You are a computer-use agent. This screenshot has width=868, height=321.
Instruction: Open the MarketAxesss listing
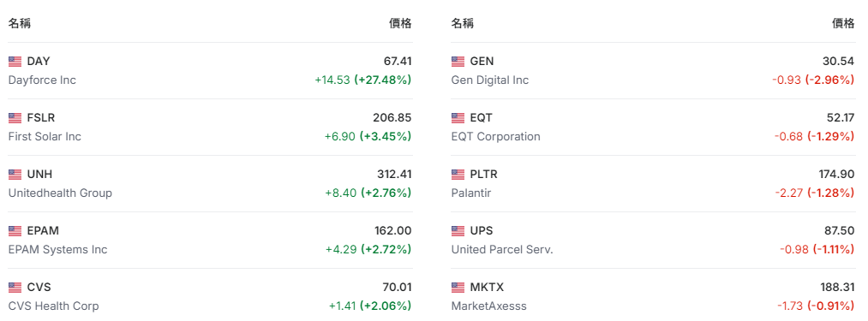pyautogui.click(x=488, y=306)
